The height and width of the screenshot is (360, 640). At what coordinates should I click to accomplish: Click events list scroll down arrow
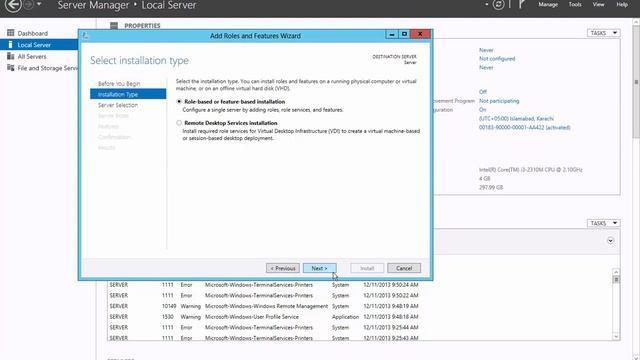(616, 337)
